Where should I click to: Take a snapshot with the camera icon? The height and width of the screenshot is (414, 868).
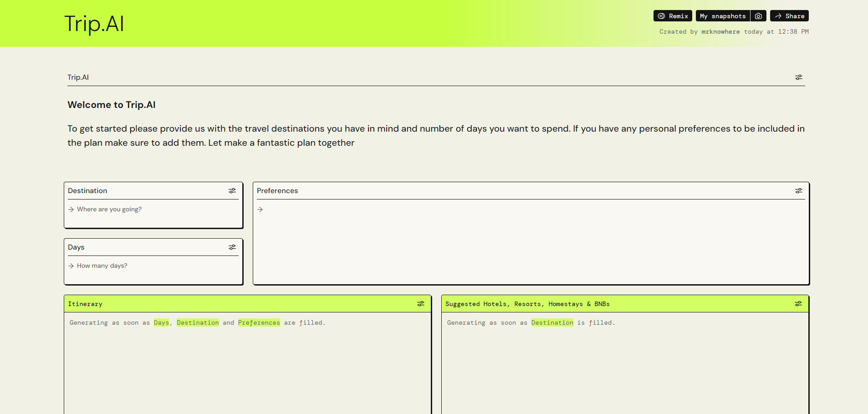758,16
